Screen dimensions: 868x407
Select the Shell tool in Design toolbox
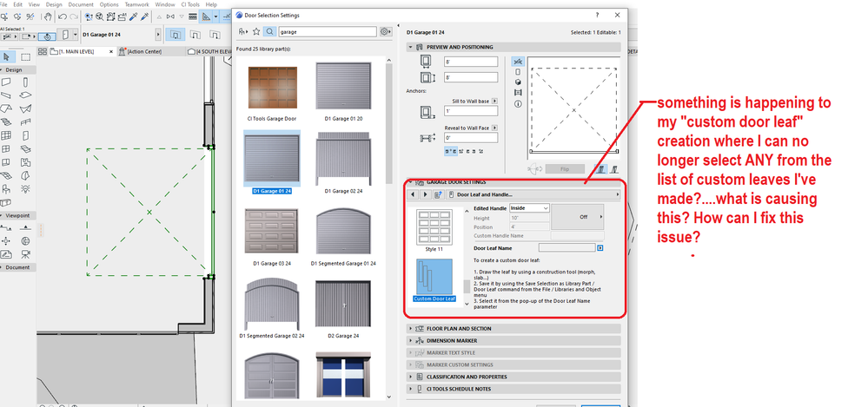click(25, 108)
